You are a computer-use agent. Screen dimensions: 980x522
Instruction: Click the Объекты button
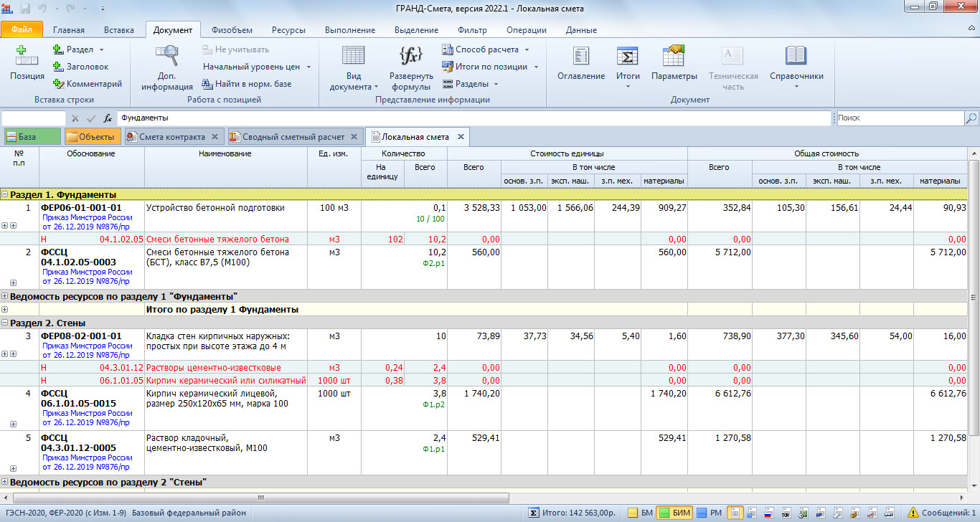point(93,137)
